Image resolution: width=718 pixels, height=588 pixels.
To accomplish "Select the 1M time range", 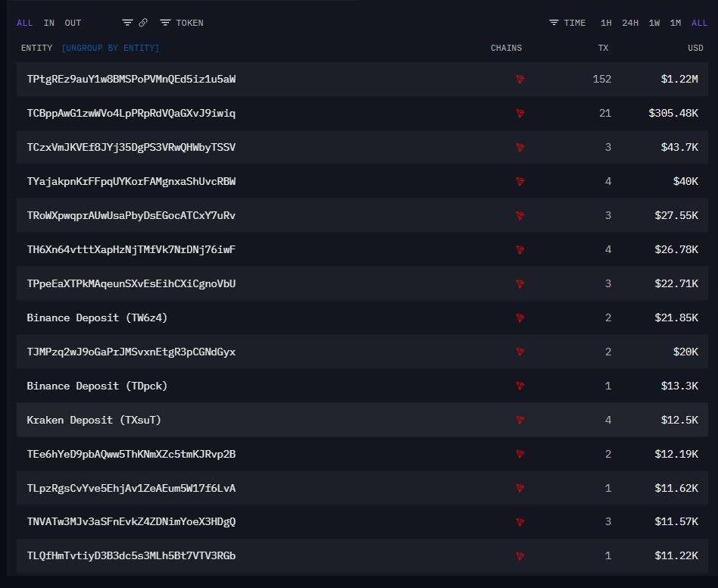I will click(676, 23).
